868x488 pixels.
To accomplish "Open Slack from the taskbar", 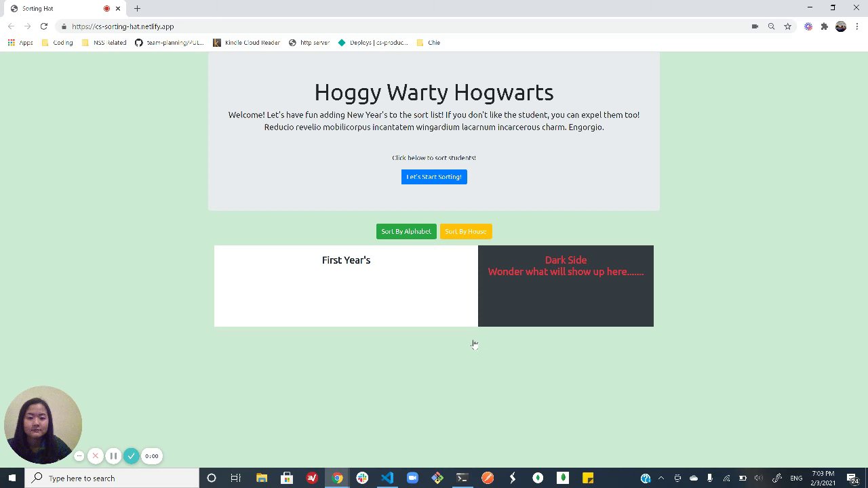I will (x=362, y=478).
